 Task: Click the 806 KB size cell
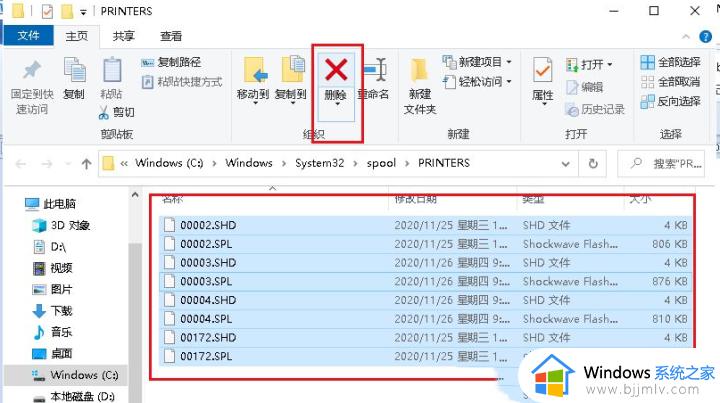coord(669,244)
